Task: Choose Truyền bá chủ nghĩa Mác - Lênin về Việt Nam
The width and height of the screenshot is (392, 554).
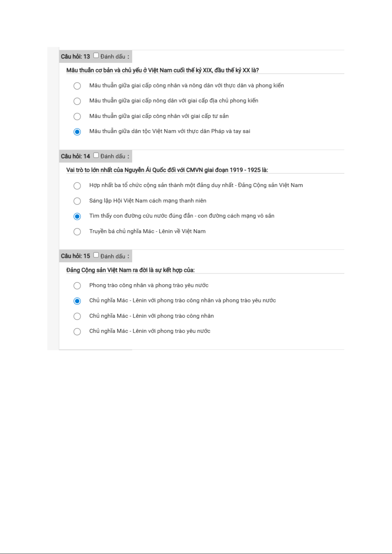Action: (x=77, y=232)
